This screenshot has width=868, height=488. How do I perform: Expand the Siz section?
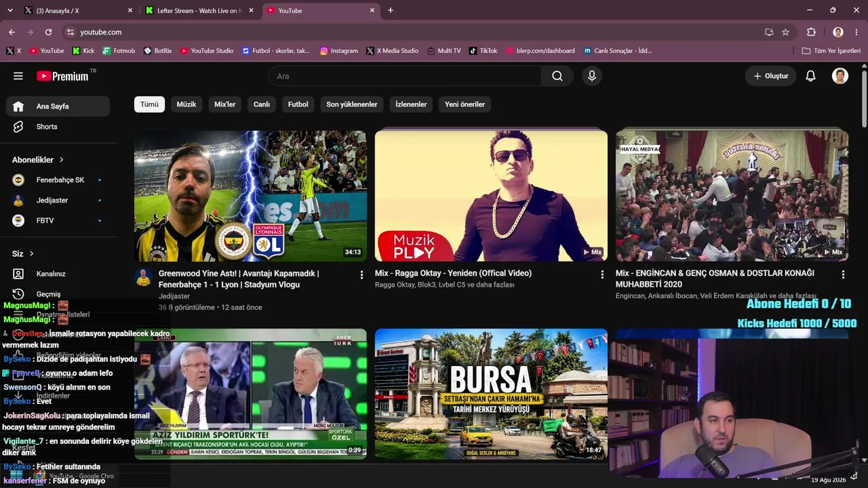coord(23,253)
